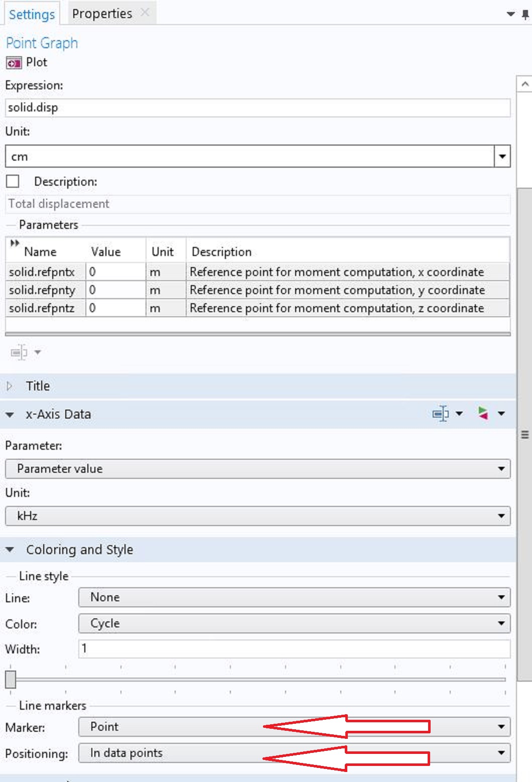This screenshot has height=782, width=532.
Task: Switch to the Properties tab
Action: [x=102, y=14]
